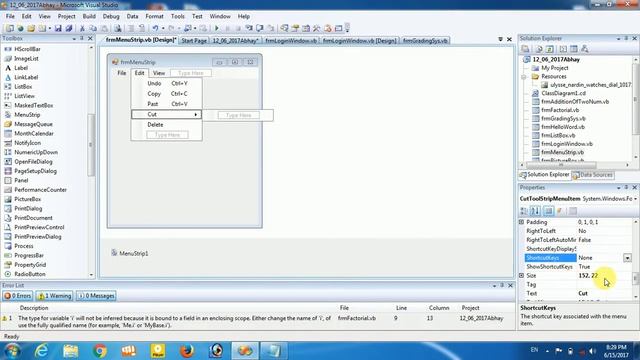Click the Categorized icon in Properties panel
The height and width of the screenshot is (360, 640).
click(524, 211)
